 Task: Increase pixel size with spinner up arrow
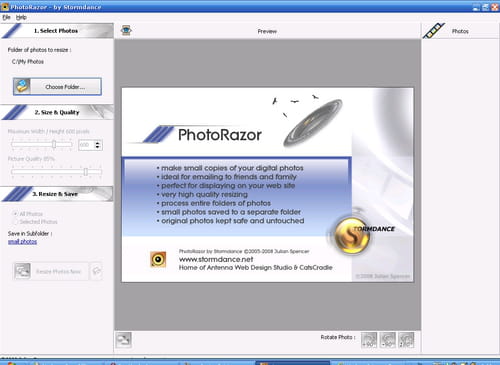pos(98,143)
